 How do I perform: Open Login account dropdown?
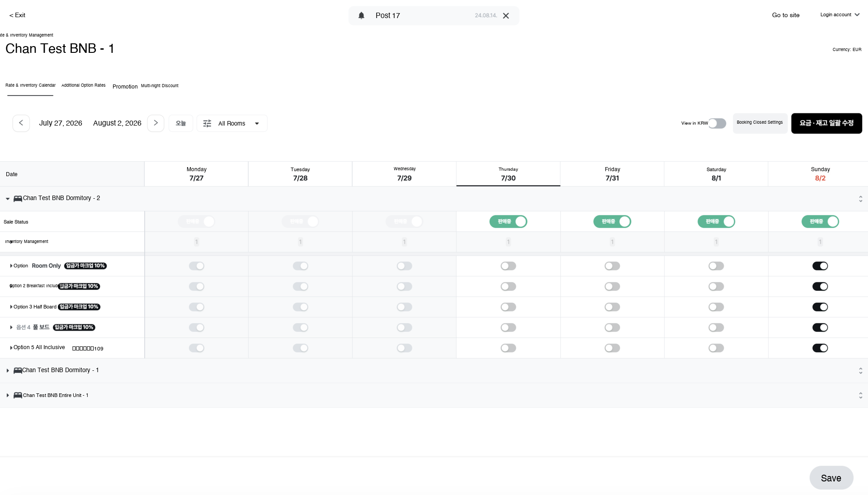point(840,15)
